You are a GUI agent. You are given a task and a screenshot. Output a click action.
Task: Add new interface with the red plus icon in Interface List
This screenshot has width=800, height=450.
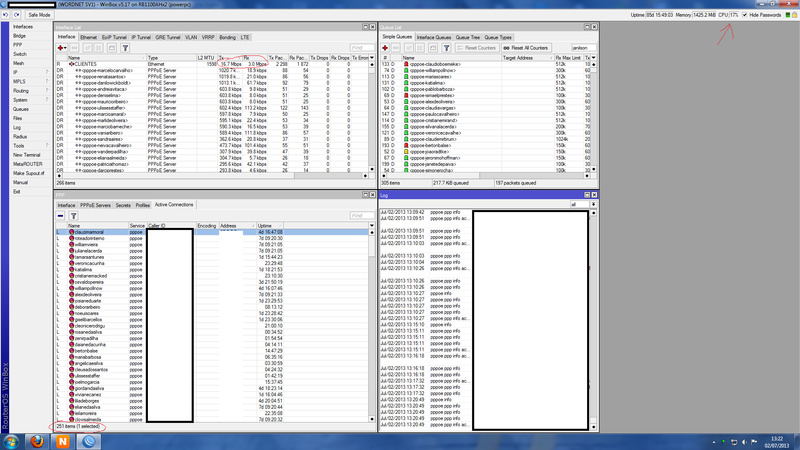coord(62,48)
